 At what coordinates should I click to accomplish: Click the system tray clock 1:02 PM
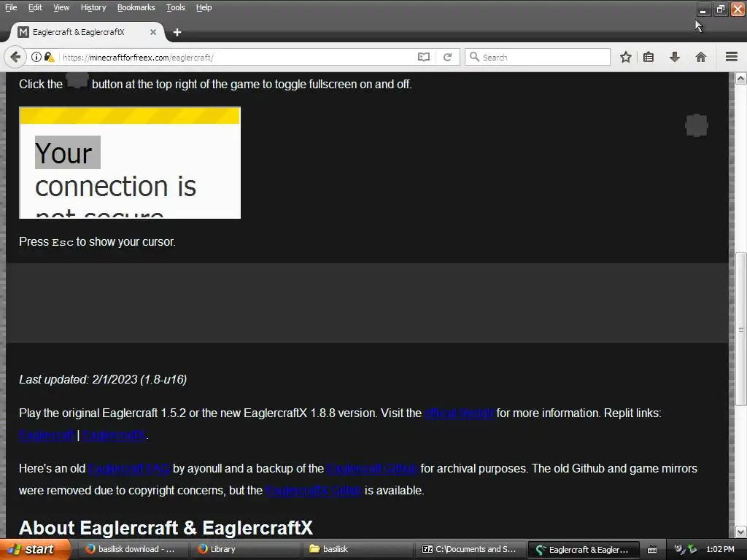pos(720,549)
